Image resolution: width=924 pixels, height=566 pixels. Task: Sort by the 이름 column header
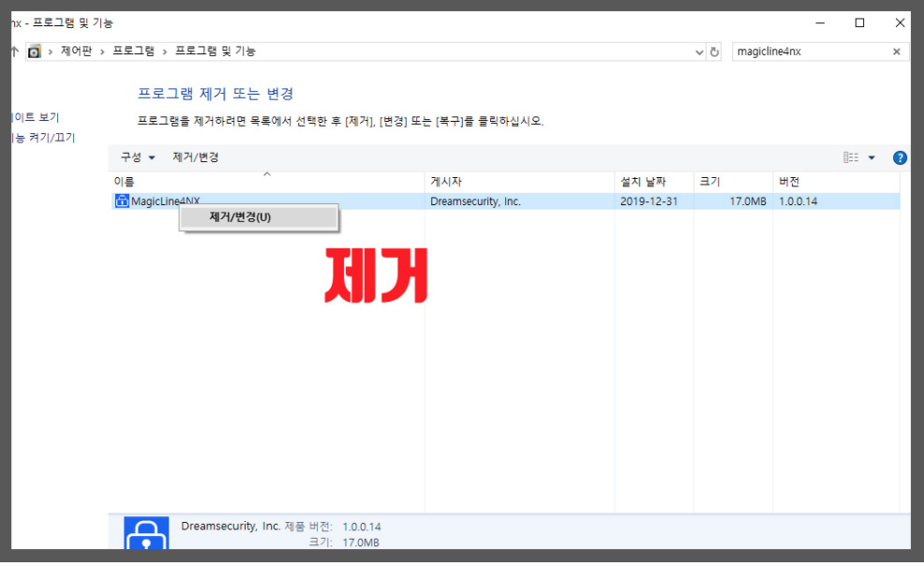(x=267, y=182)
